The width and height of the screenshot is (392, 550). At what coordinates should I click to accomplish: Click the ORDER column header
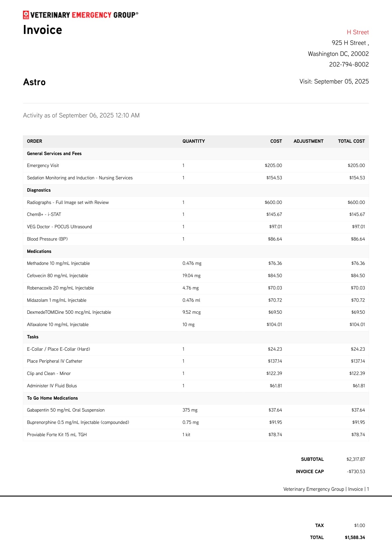pos(35,141)
